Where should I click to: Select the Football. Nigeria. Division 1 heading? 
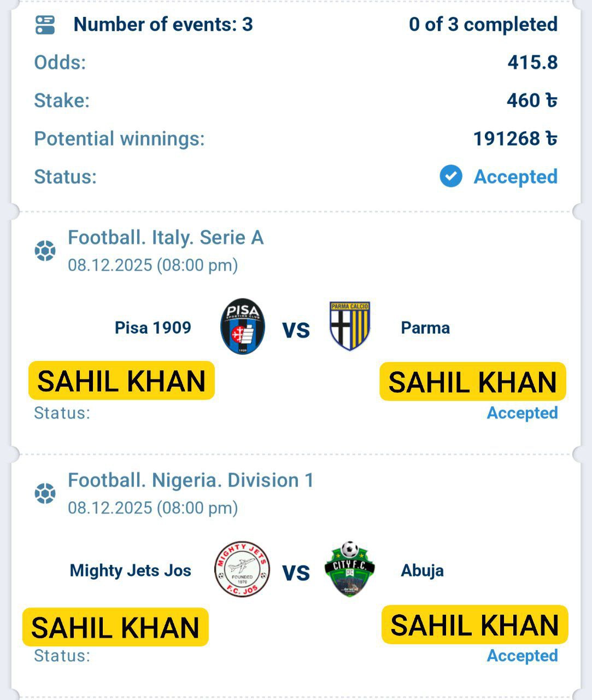(x=191, y=481)
